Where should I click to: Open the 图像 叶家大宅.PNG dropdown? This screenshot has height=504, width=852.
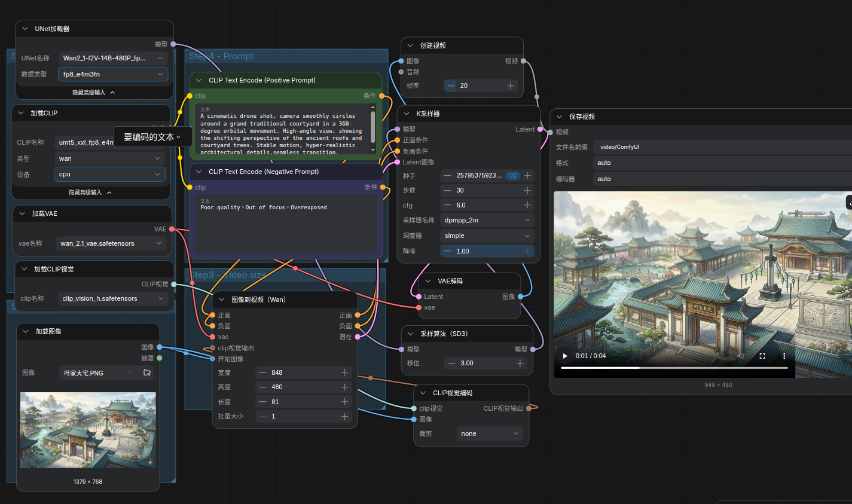click(x=98, y=372)
